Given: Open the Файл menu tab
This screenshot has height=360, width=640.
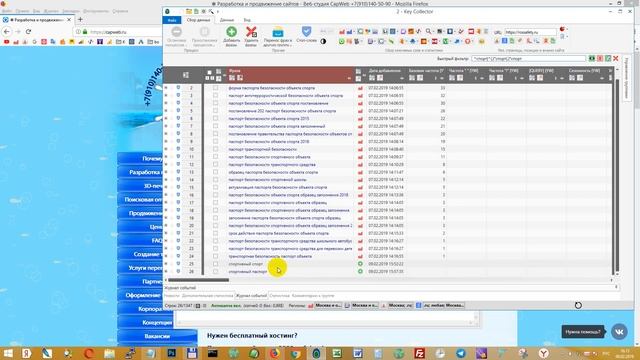Looking at the screenshot, I should 172,20.
